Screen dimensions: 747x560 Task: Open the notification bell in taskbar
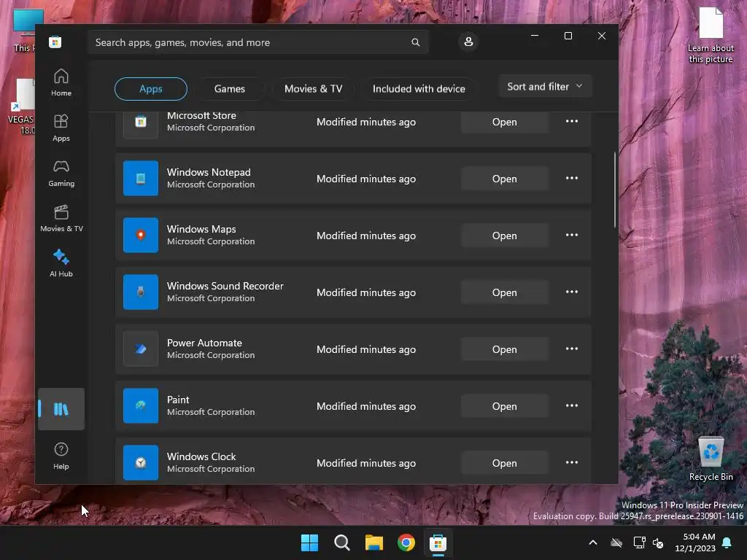click(727, 542)
